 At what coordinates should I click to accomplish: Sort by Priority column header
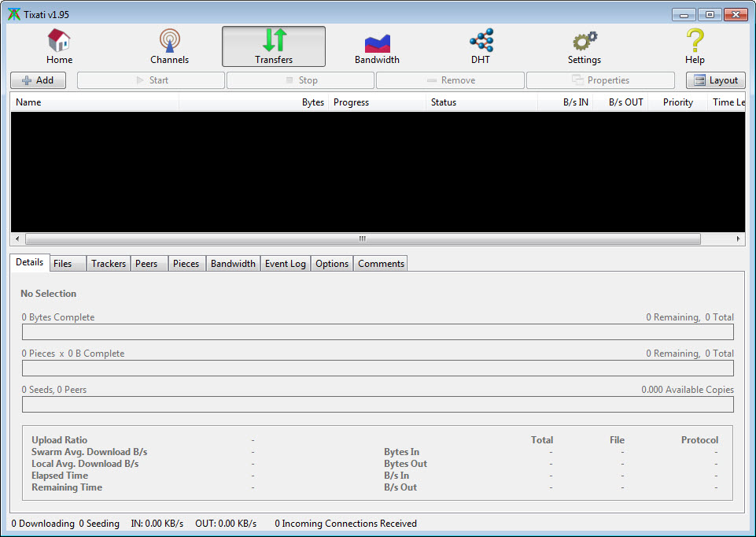point(677,102)
